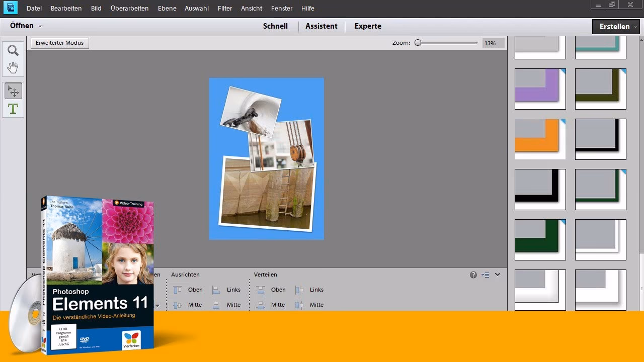Open the help icon in the tool options bar
This screenshot has height=362, width=644.
[x=473, y=275]
